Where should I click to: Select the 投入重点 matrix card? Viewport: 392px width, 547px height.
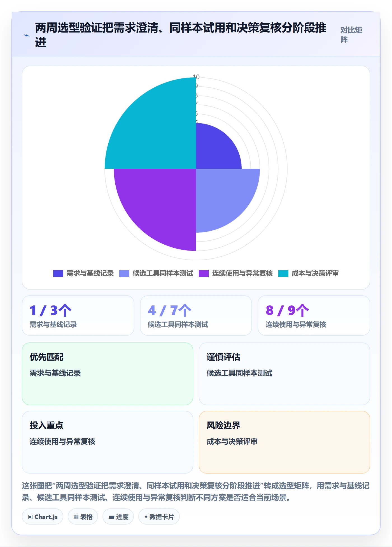pos(108,442)
